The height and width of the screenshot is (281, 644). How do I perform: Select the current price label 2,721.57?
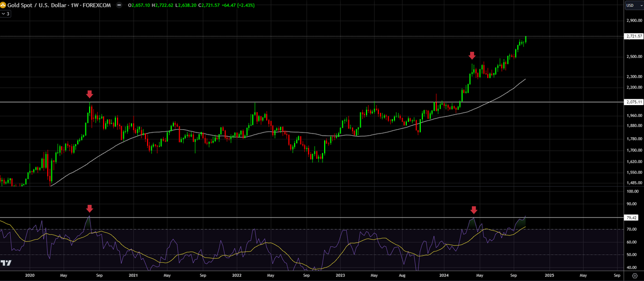(633, 36)
